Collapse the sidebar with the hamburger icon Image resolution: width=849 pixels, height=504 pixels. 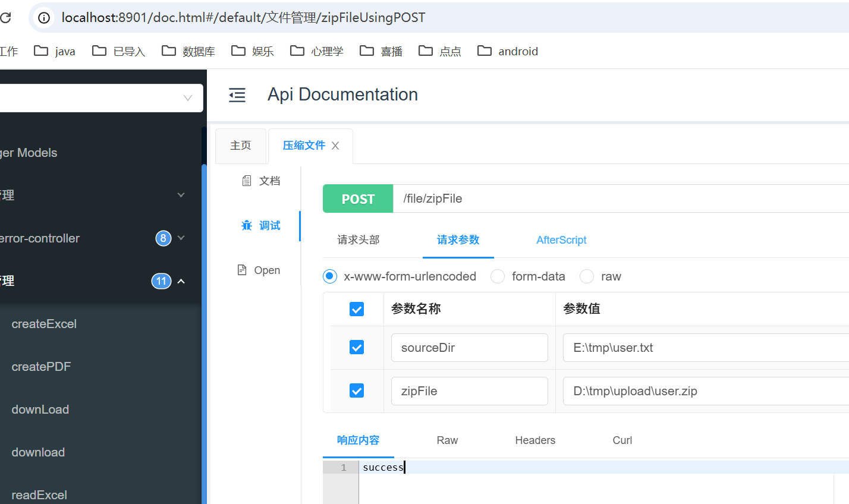237,95
